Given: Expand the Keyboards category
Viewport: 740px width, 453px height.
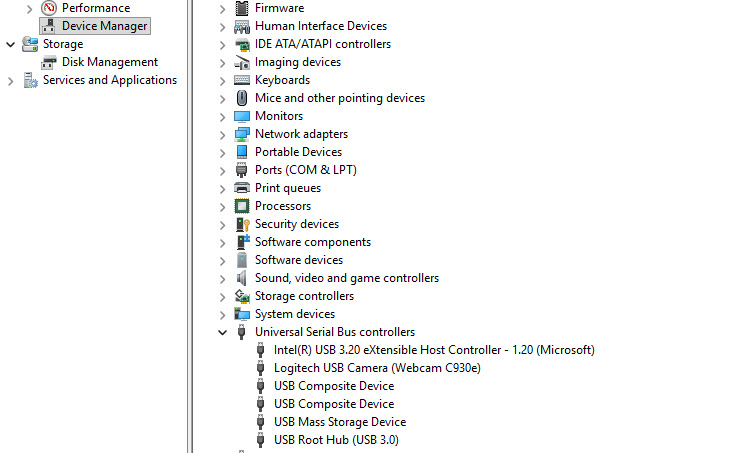Looking at the screenshot, I should [x=222, y=81].
